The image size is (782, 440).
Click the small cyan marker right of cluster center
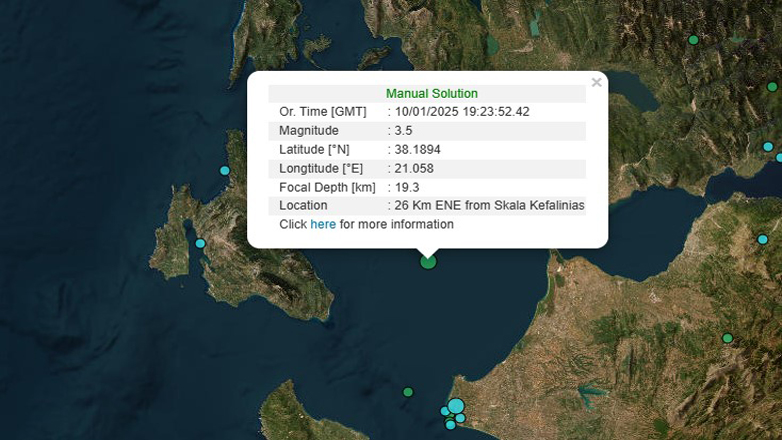pos(460,418)
